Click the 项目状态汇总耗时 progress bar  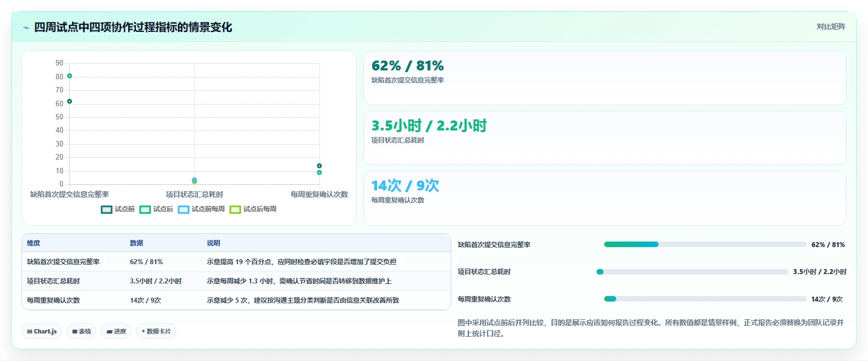click(693, 272)
